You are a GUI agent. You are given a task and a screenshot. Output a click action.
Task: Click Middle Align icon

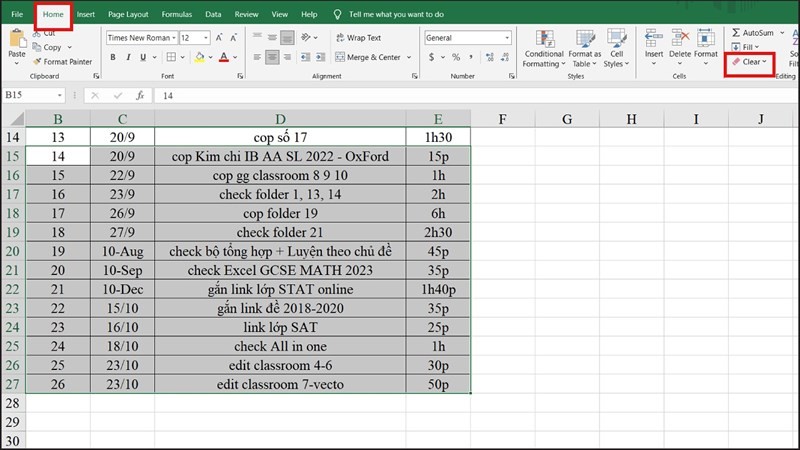(272, 37)
